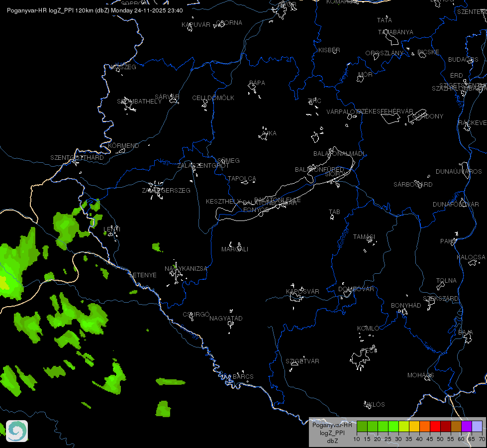Select the 40–45 dBZ orange legend swatch
The height and width of the screenshot is (448, 487).
click(x=425, y=426)
